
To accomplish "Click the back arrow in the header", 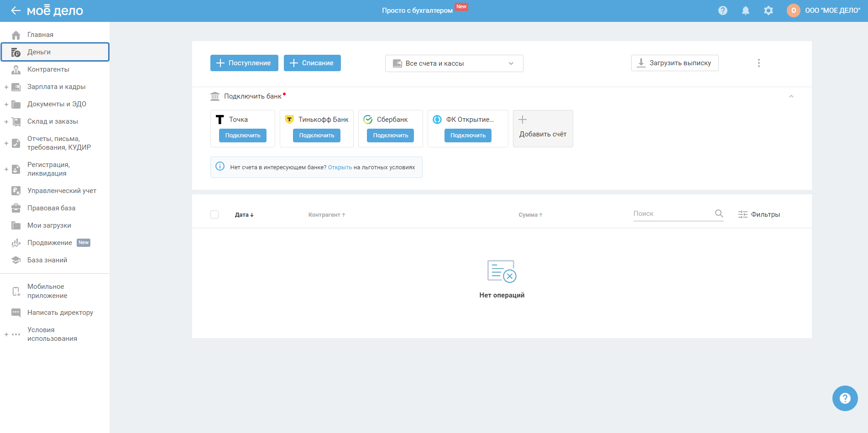I will coord(16,10).
